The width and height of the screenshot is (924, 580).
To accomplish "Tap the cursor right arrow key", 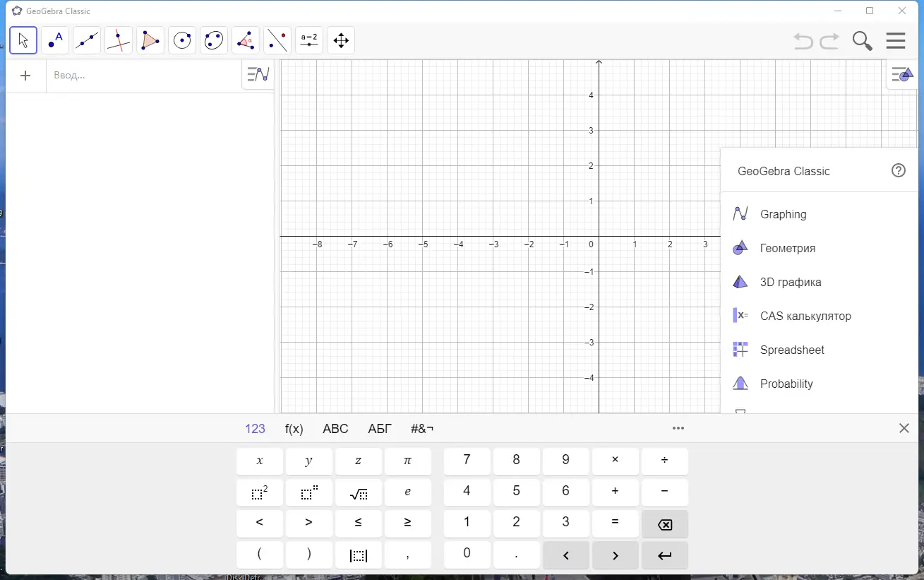I will (x=615, y=555).
